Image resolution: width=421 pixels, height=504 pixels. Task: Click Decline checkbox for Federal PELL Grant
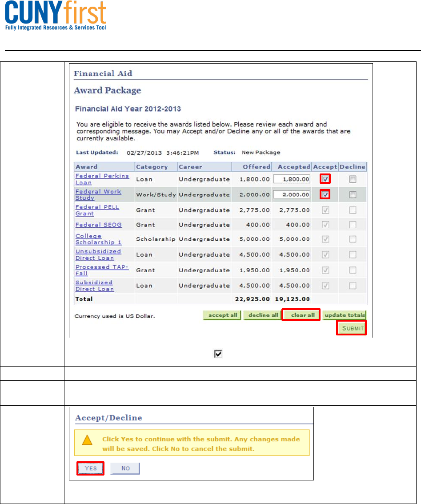click(x=353, y=210)
